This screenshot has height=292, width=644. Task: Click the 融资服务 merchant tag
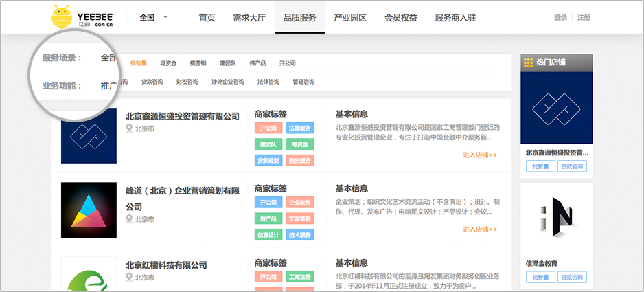pyautogui.click(x=300, y=161)
